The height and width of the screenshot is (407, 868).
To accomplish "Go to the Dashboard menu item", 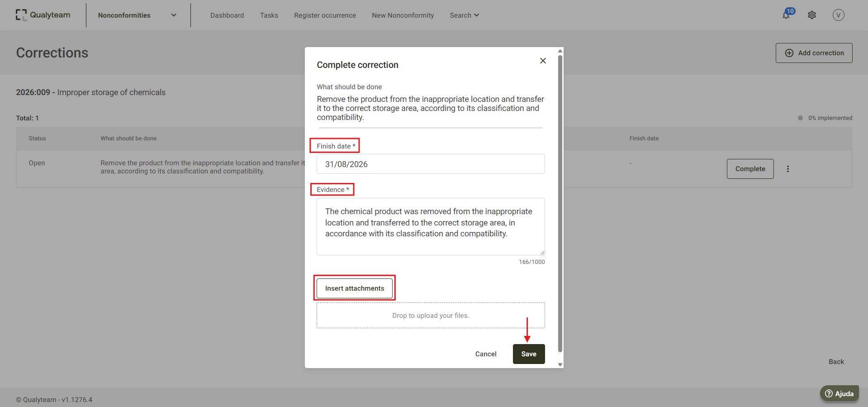I will 227,15.
